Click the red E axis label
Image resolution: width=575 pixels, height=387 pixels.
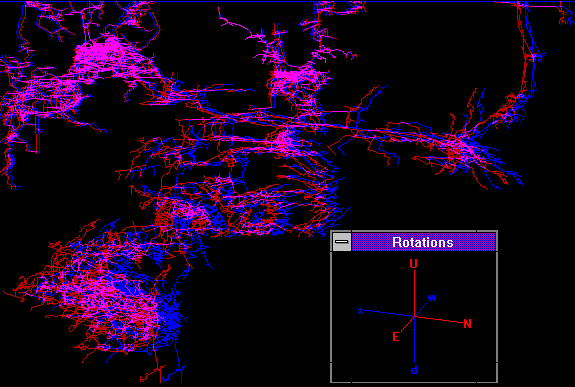(395, 337)
